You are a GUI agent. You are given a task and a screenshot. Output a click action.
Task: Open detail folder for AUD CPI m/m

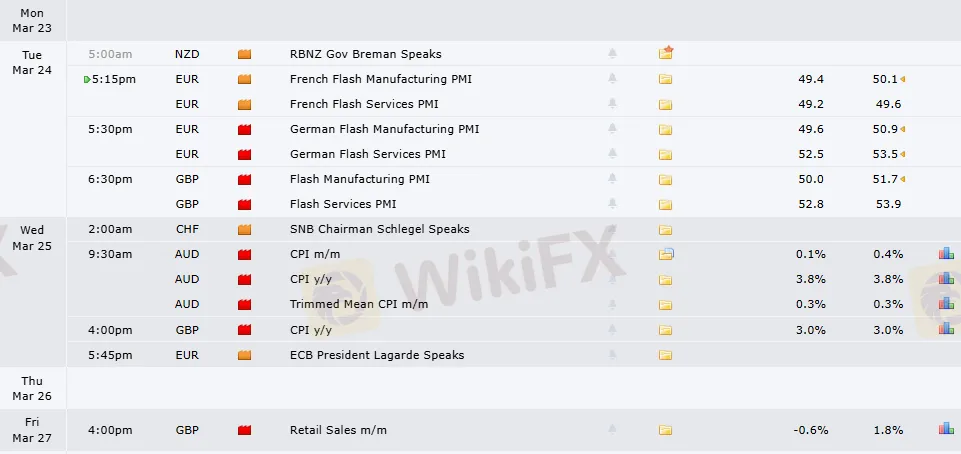click(666, 254)
